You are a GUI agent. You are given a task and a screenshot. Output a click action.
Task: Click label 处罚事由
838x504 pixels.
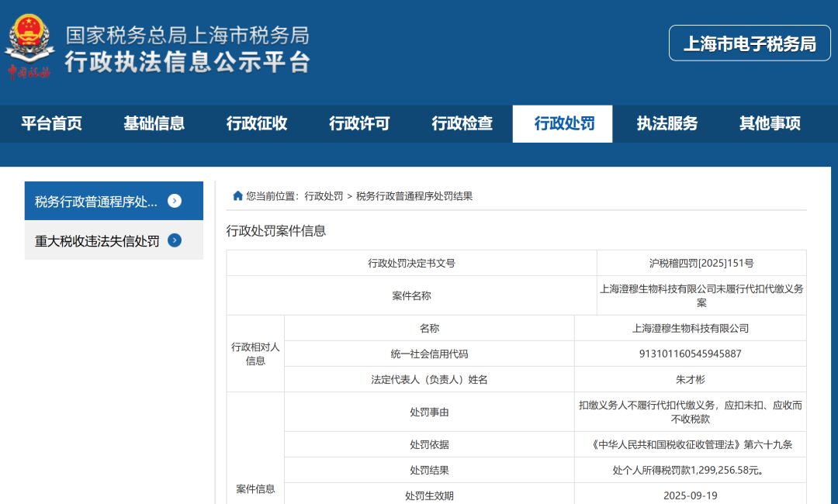[429, 413]
